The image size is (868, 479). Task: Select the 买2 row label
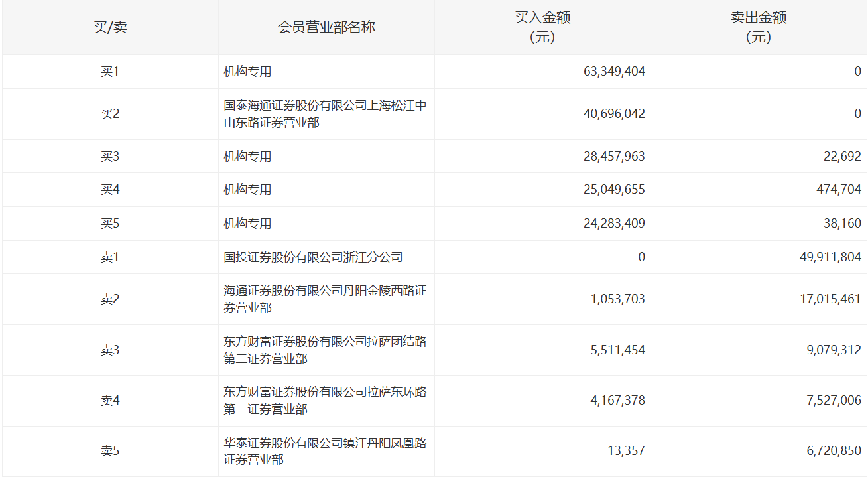[110, 114]
